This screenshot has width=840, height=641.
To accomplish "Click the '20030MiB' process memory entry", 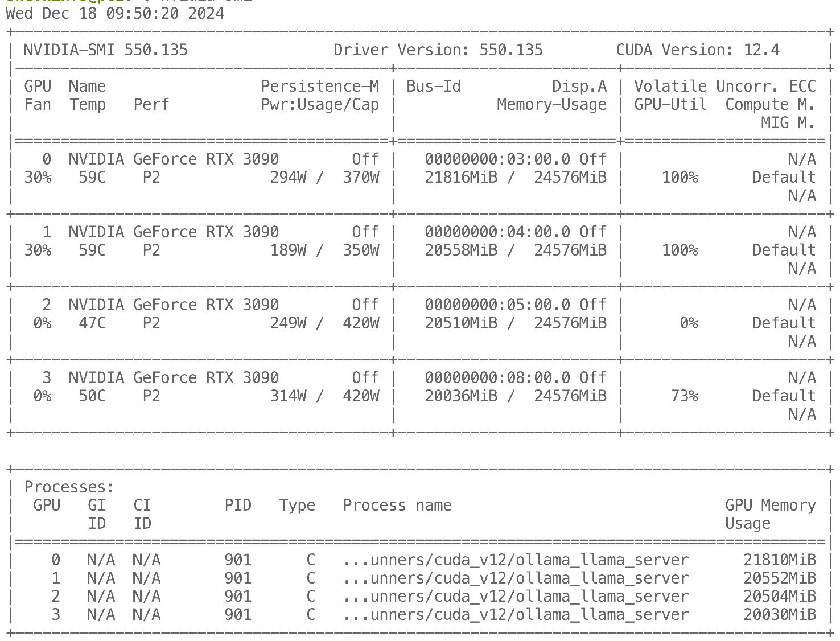I will (779, 615).
